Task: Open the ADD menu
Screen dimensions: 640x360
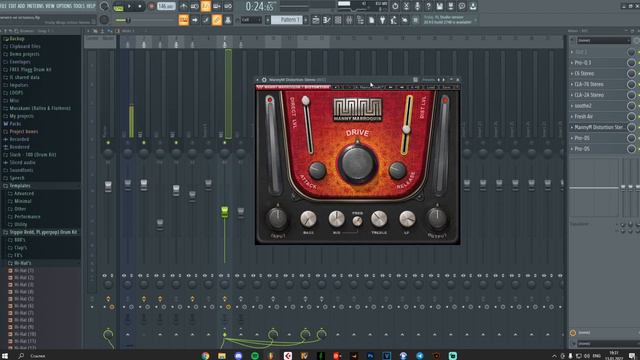Action: point(22,6)
